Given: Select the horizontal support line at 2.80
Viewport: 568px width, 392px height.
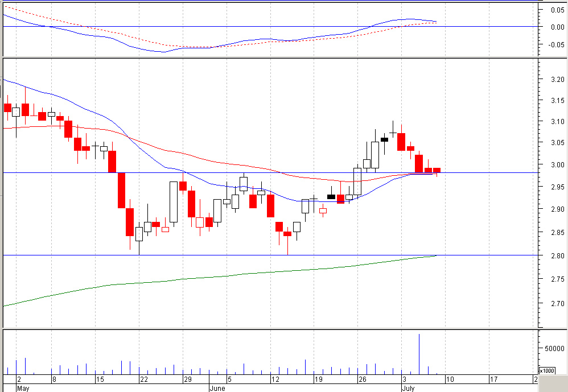Looking at the screenshot, I should click(271, 255).
